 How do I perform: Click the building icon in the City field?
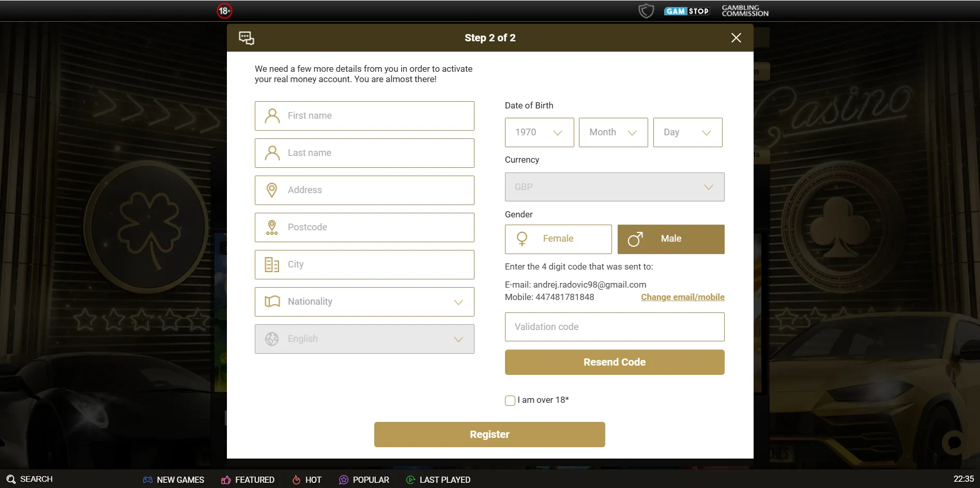coord(272,264)
